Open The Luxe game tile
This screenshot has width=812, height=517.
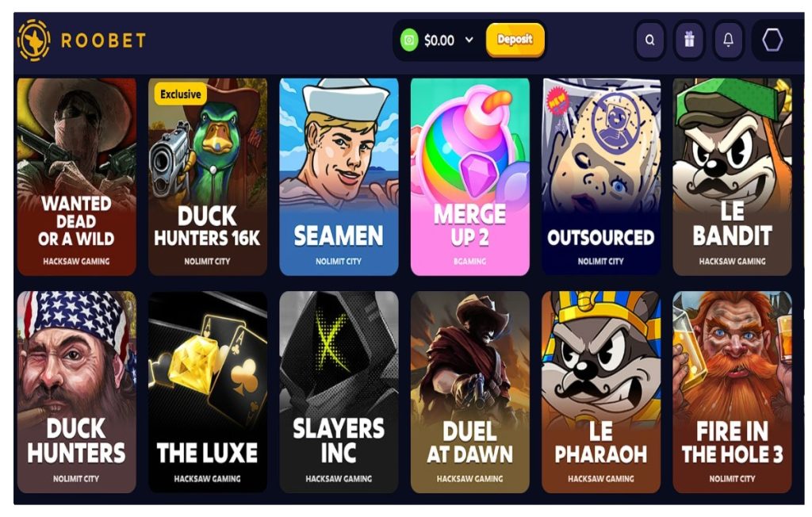208,393
